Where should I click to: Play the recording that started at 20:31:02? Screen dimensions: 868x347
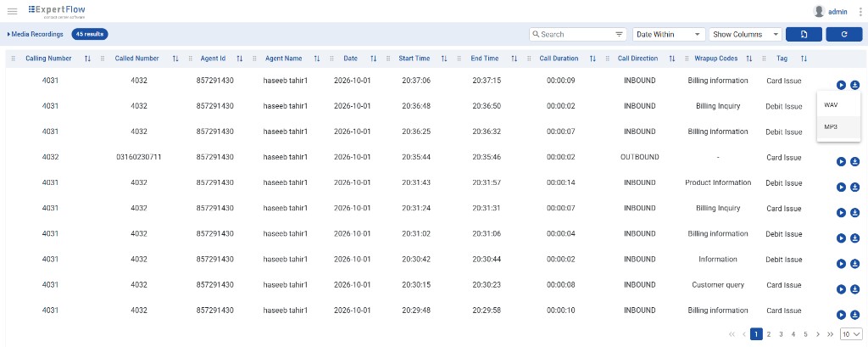pyautogui.click(x=841, y=238)
